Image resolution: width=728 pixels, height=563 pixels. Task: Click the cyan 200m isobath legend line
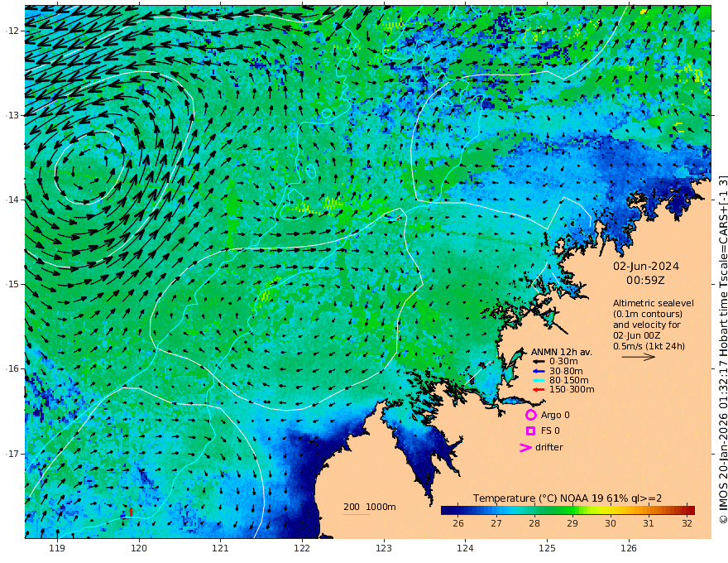tap(356, 514)
